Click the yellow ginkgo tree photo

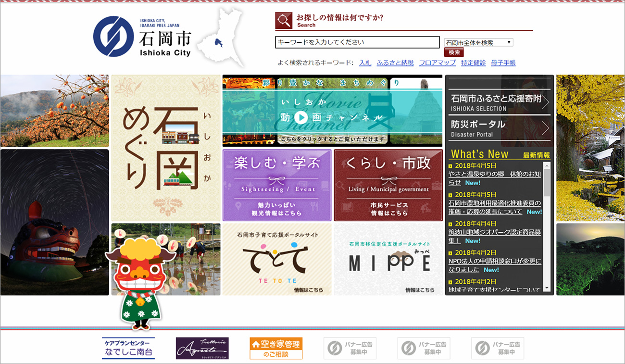[x=590, y=148]
